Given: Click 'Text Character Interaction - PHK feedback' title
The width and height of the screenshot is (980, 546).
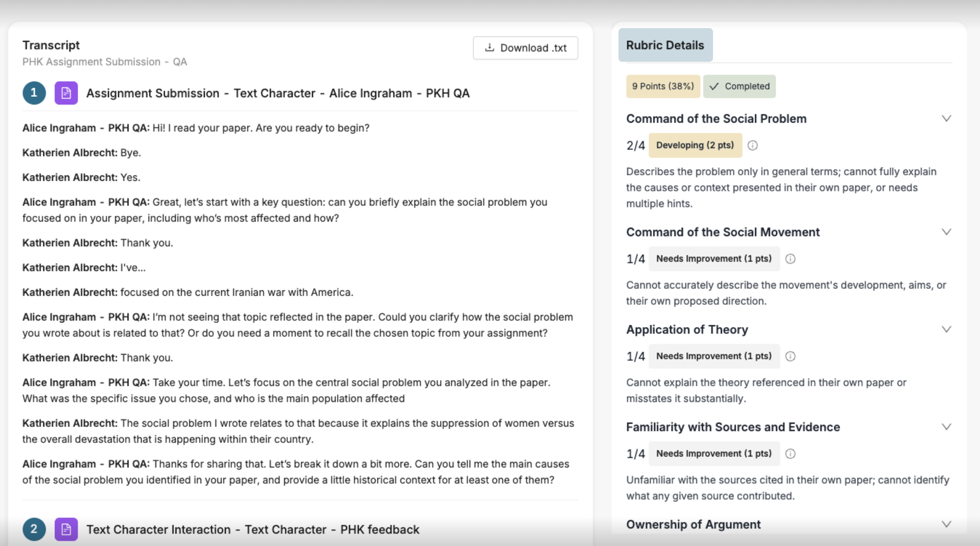Looking at the screenshot, I should click(252, 530).
